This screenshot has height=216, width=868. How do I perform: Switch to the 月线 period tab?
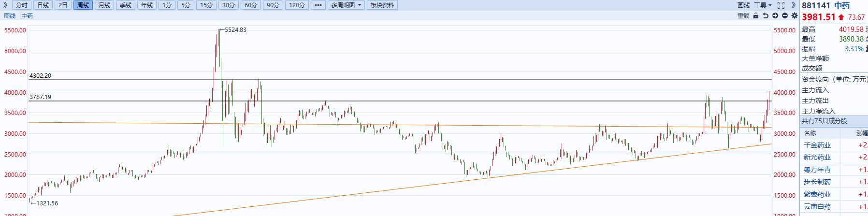(104, 5)
